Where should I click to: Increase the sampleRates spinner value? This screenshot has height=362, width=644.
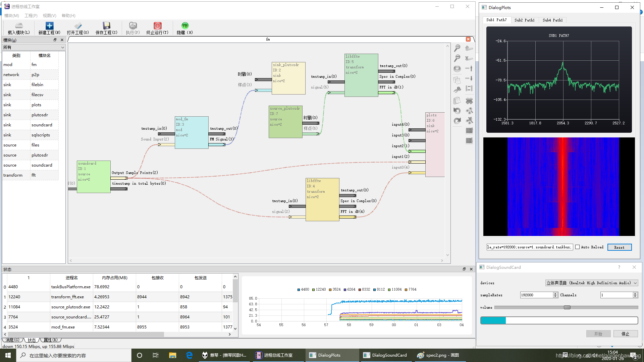555,293
